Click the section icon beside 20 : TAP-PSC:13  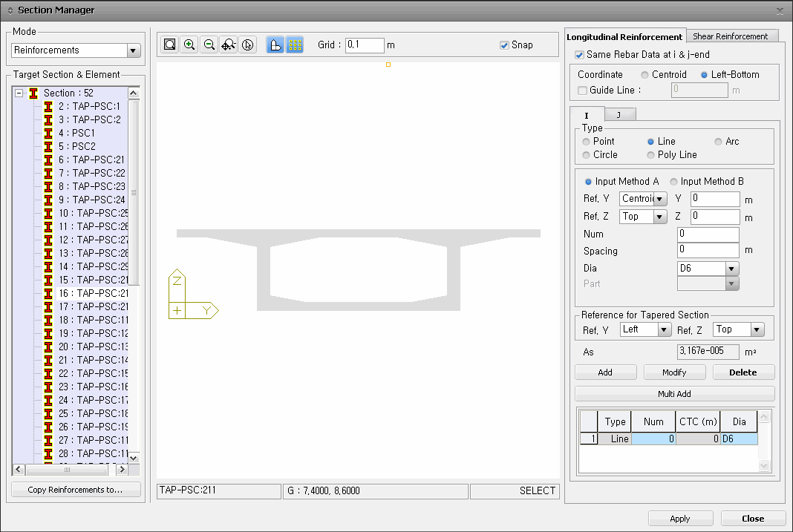coord(48,347)
